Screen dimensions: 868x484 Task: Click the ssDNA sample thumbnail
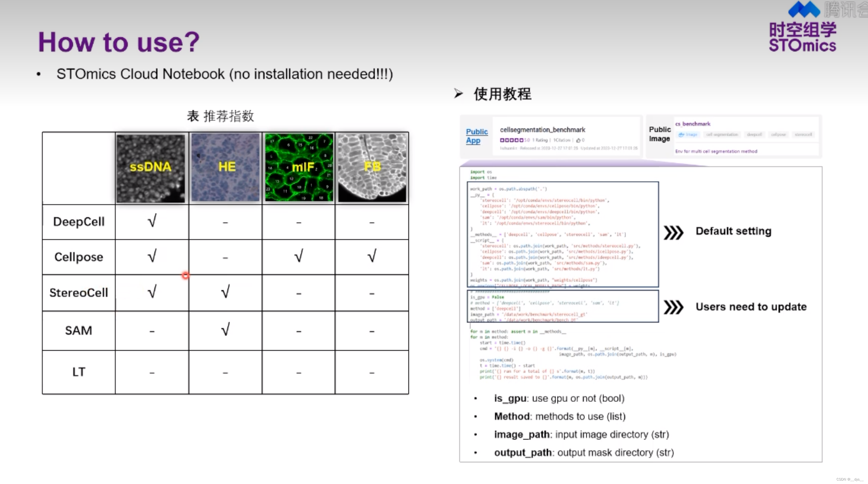(x=151, y=168)
